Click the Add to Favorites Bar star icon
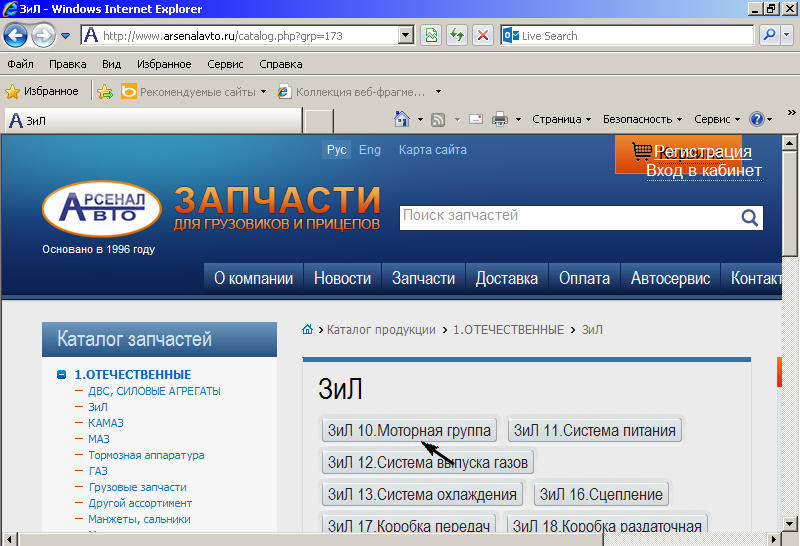The height and width of the screenshot is (546, 800). [105, 91]
